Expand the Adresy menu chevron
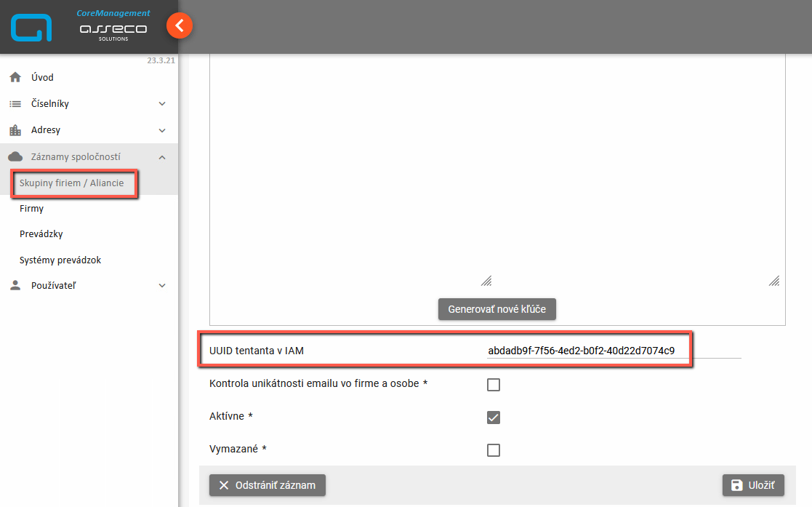The image size is (812, 507). [162, 130]
